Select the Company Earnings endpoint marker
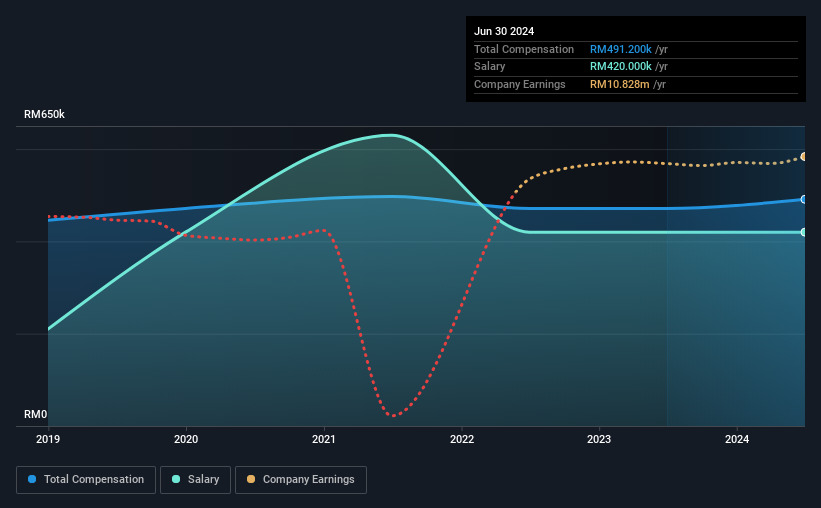The image size is (821, 508). (804, 157)
